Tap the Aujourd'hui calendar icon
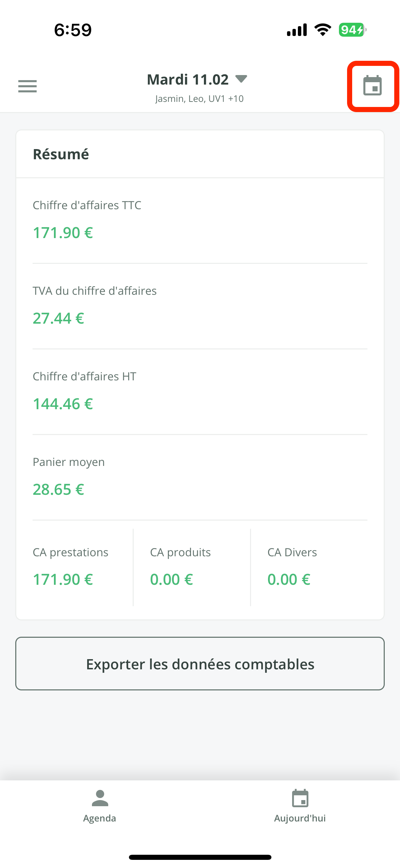The image size is (400, 868). (x=300, y=798)
